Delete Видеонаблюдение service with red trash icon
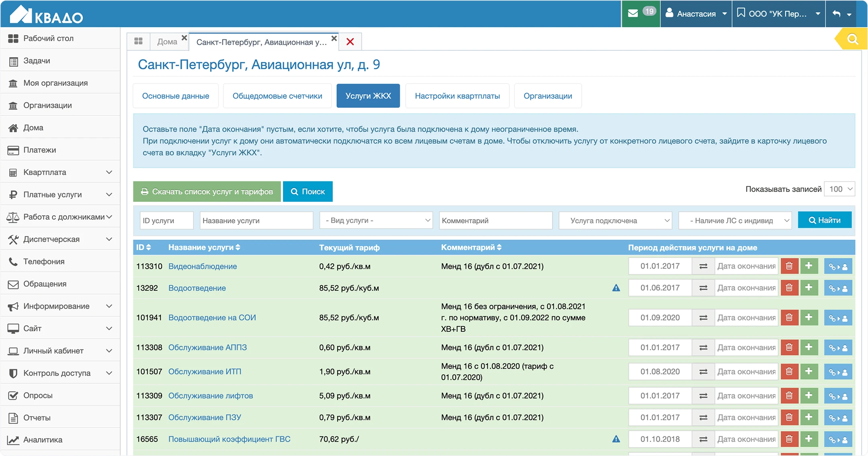The height and width of the screenshot is (456, 868). pyautogui.click(x=789, y=266)
